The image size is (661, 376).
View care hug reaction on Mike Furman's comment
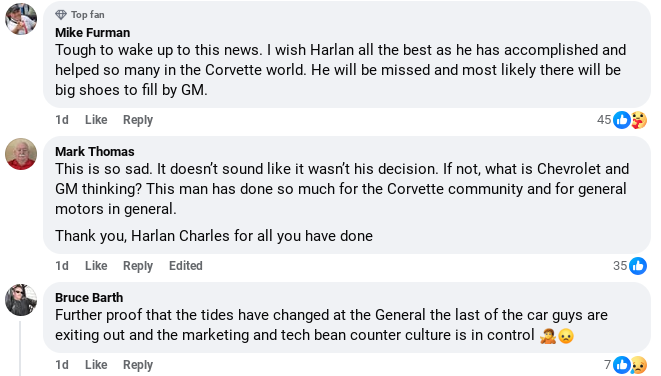coord(639,120)
